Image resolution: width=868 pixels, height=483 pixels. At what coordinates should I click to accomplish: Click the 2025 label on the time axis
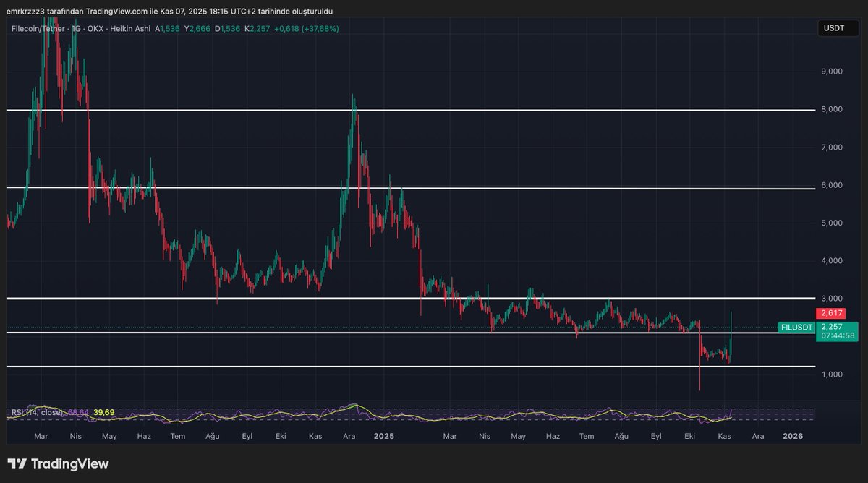point(383,436)
